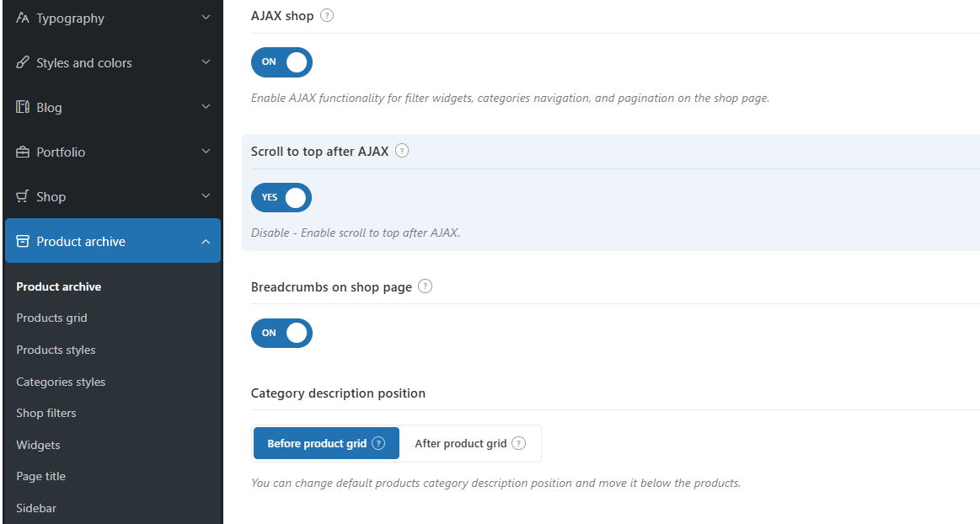
Task: Toggle Breadcrumbs on shop page off
Action: (x=281, y=333)
